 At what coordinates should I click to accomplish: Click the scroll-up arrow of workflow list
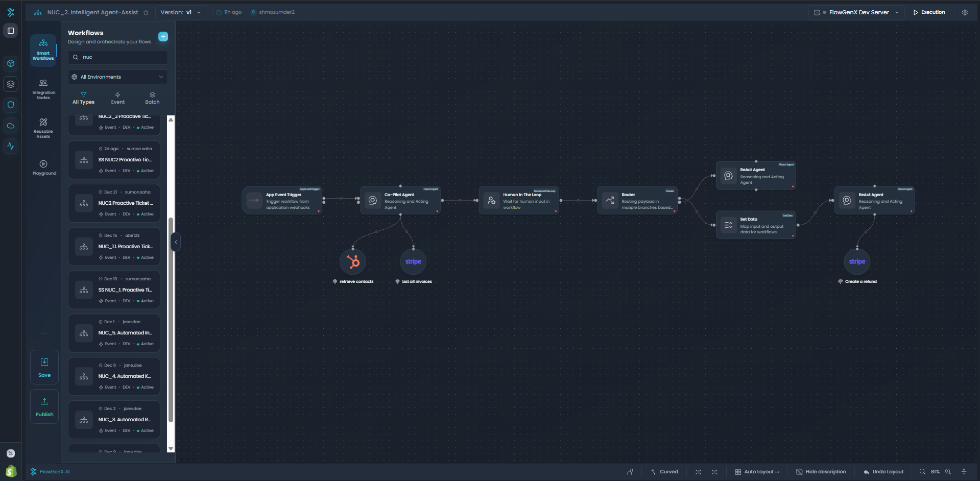171,119
